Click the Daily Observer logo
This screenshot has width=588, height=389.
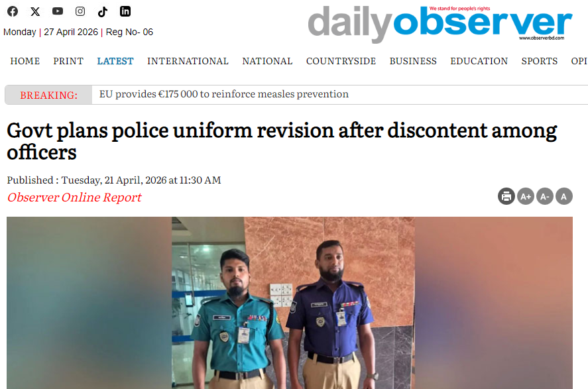click(x=440, y=24)
